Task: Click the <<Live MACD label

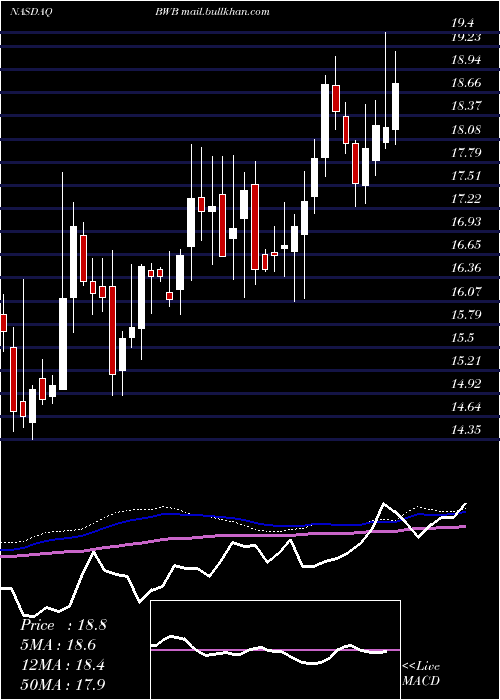Action: coord(421,674)
